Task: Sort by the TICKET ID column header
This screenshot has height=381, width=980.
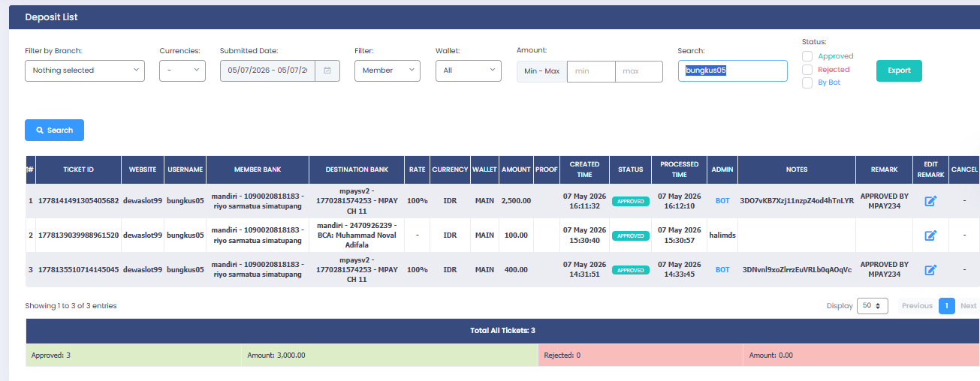Action: (78, 169)
